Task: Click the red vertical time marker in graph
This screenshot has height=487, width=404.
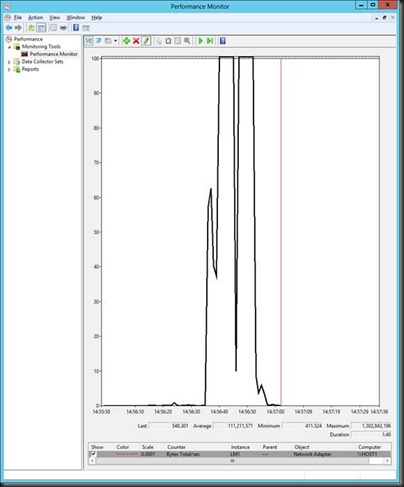Action: [281, 232]
